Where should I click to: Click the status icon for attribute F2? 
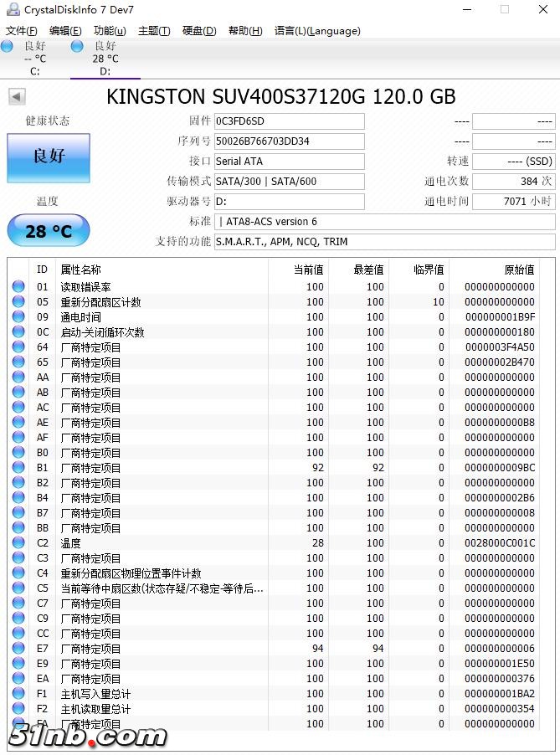point(18,708)
